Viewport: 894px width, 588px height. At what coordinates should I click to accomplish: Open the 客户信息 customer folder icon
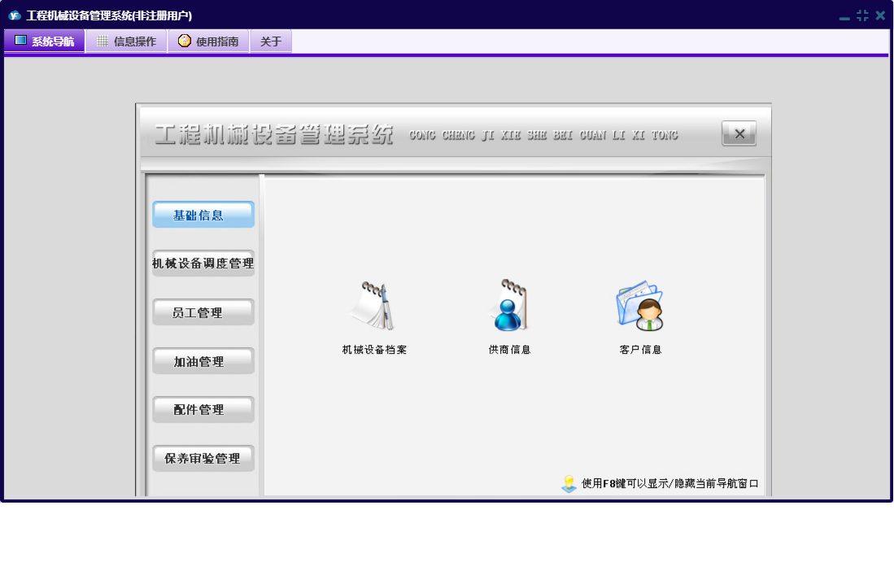640,307
